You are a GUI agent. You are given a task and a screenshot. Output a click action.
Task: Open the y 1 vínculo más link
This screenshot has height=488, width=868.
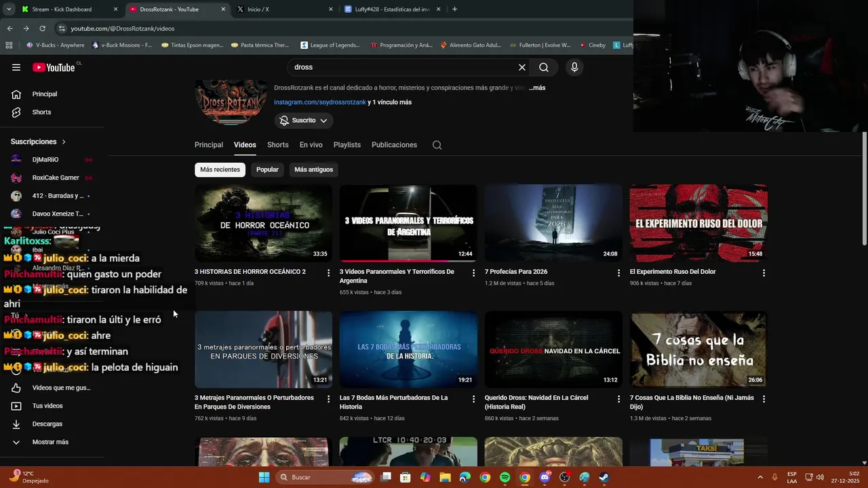tap(390, 102)
